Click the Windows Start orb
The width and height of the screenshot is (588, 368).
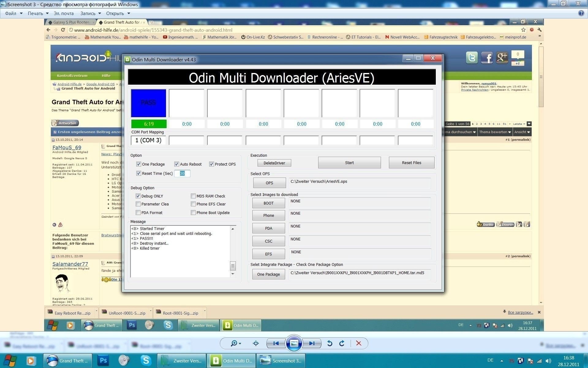[x=10, y=361]
